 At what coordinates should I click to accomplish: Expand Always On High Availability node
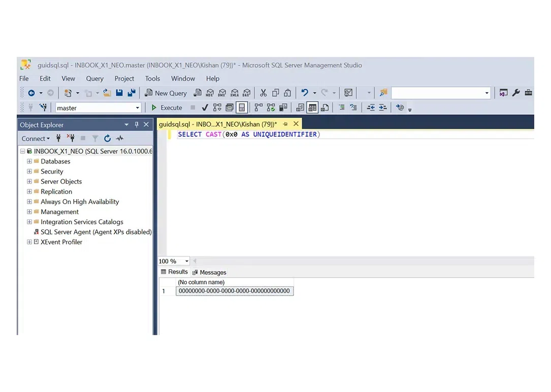pyautogui.click(x=29, y=202)
